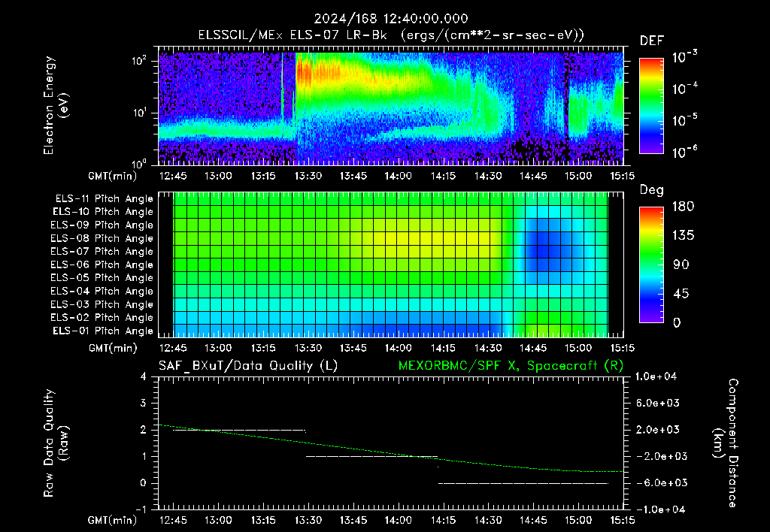Click the Deg pitch angle color bar
The image size is (770, 532).
(651, 265)
